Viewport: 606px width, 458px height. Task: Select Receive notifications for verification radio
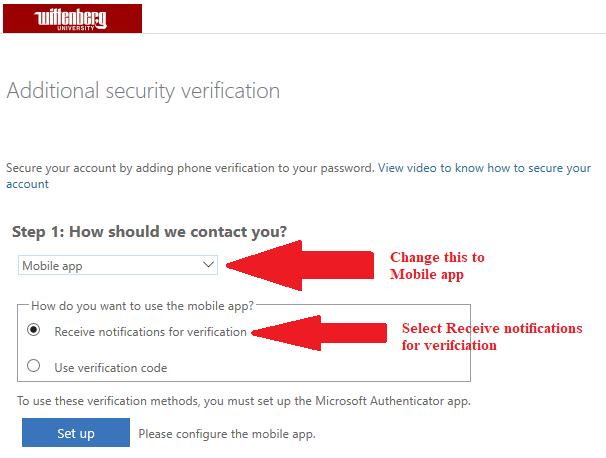coord(34,330)
